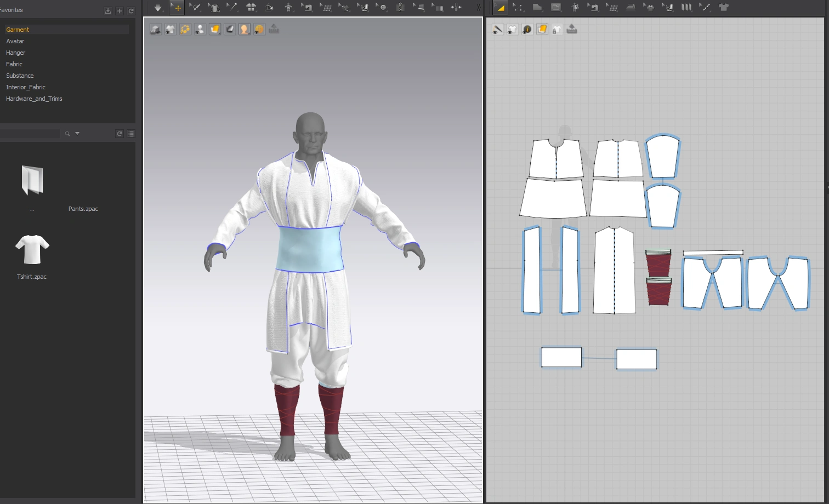Toggle sewing needle visibility in 2D window
The width and height of the screenshot is (829, 504).
coord(498,29)
